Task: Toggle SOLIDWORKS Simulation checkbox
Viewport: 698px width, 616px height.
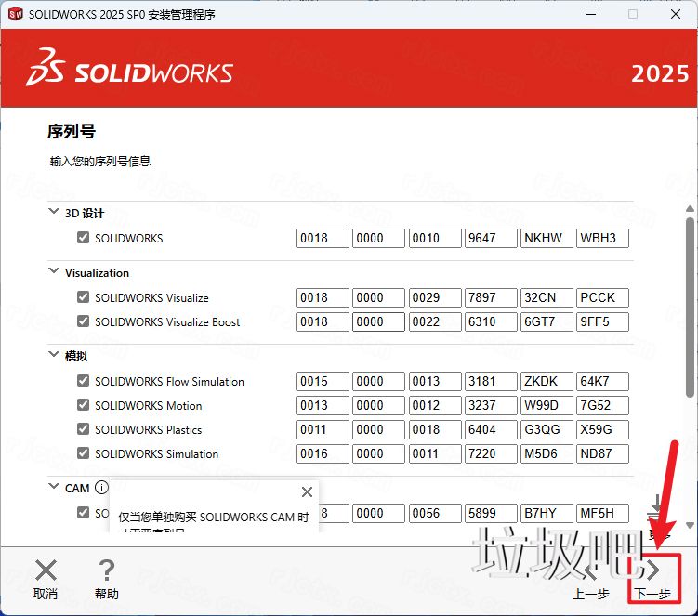Action: [x=83, y=453]
